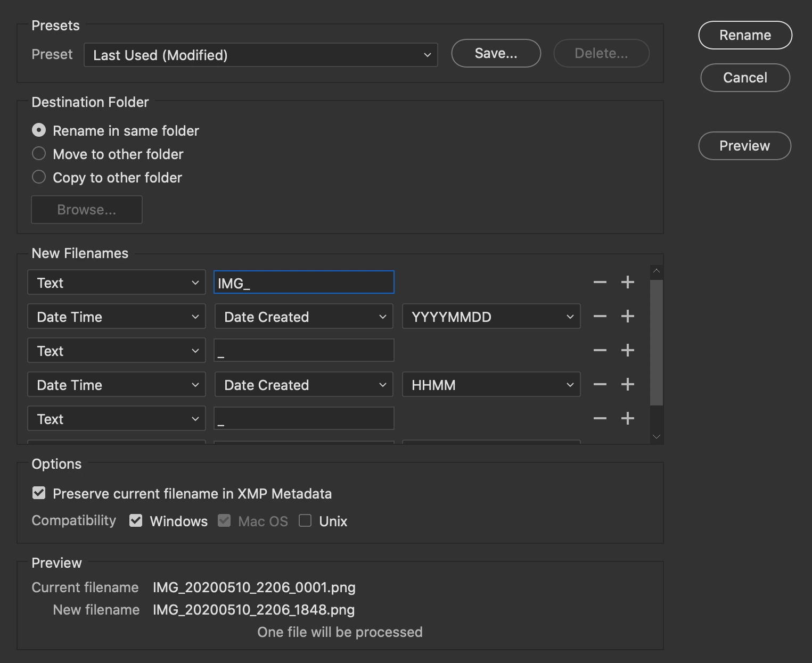Click the Mac OS compatibility checkbox
The height and width of the screenshot is (663, 812).
coord(224,521)
